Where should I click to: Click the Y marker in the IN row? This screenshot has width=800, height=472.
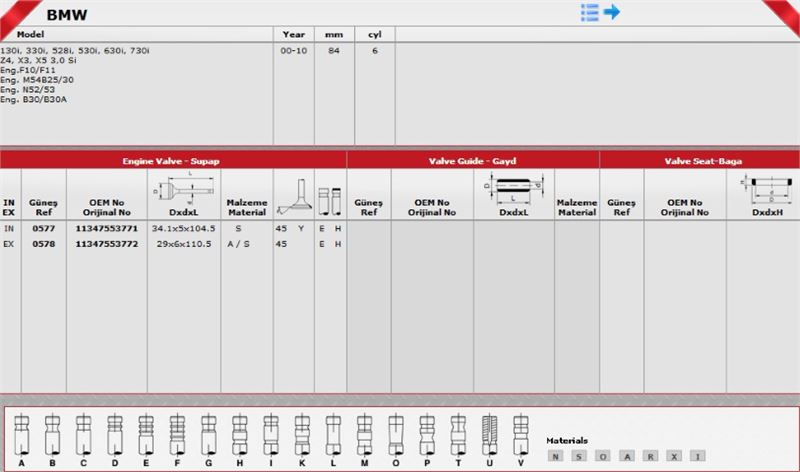pyautogui.click(x=301, y=228)
